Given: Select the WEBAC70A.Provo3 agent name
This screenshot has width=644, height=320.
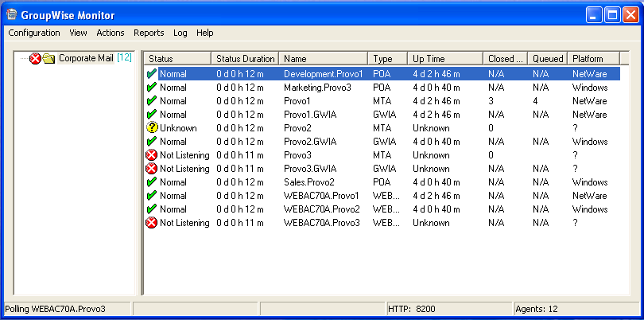Looking at the screenshot, I should coord(322,223).
